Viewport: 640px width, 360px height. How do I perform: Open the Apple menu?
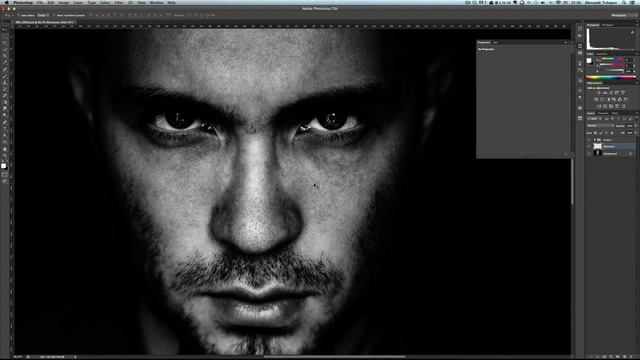click(6, 2)
